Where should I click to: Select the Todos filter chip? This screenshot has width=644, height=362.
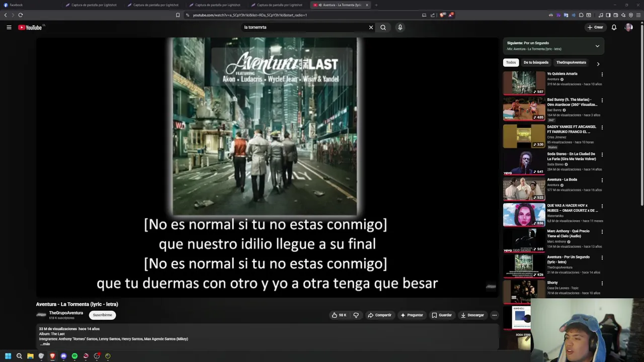point(511,62)
